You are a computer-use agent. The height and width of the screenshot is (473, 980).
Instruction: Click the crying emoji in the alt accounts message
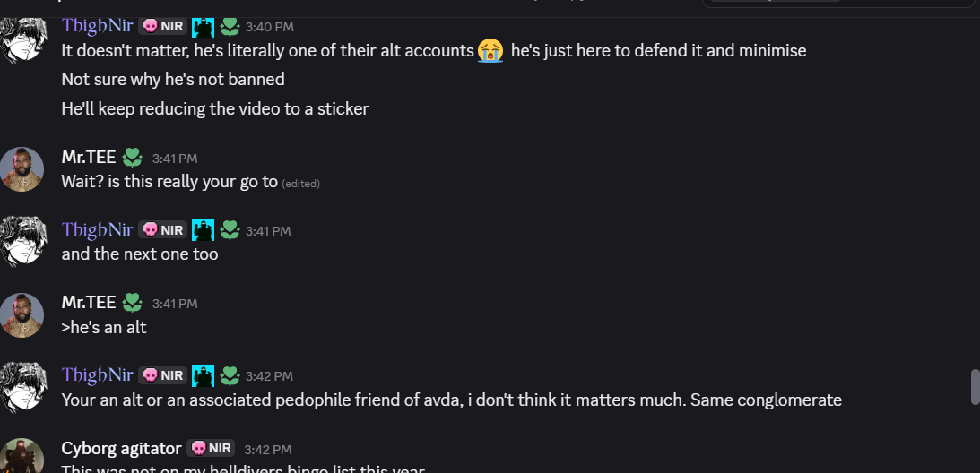pos(490,50)
